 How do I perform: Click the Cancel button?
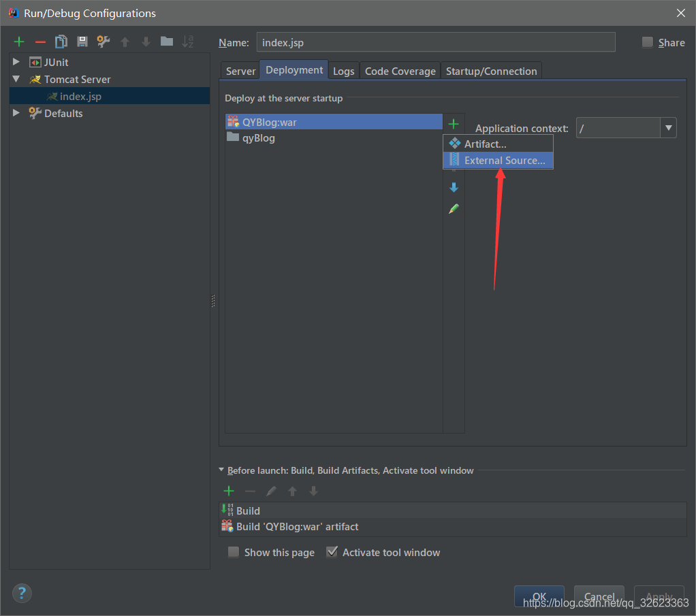pos(599,596)
